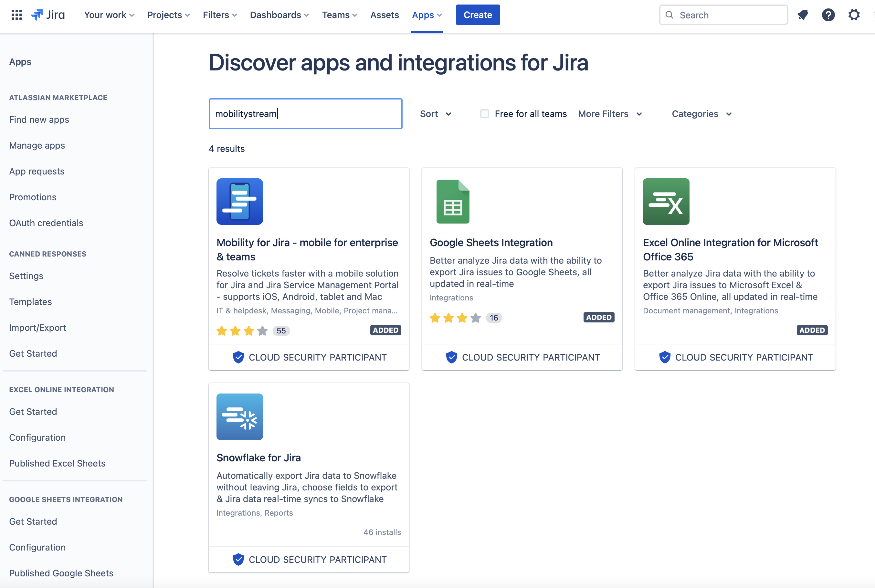Enable the Free for all teams checkbox
The image size is (875, 588).
(485, 114)
